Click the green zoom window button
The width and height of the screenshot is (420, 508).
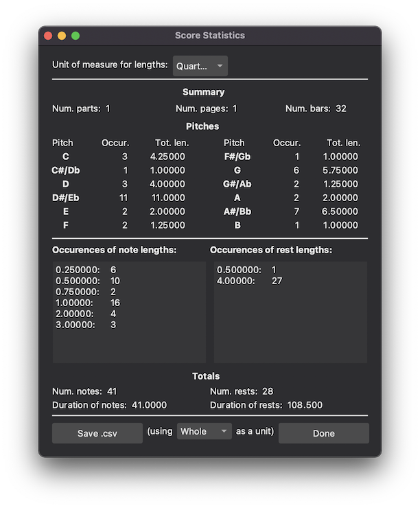click(75, 36)
